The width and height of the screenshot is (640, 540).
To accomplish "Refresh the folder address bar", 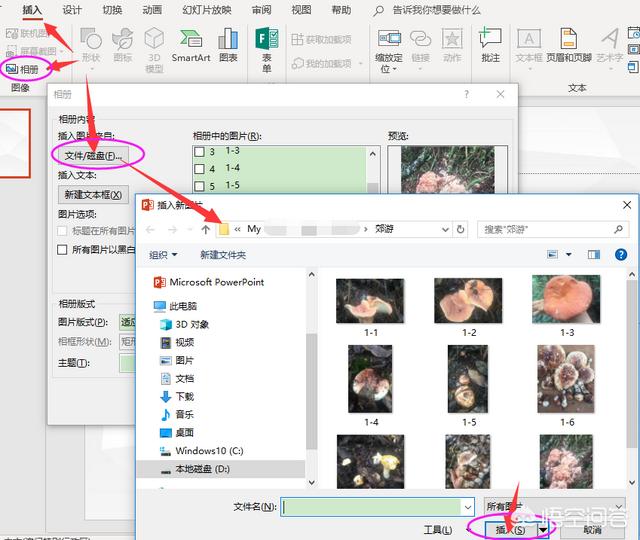I will [460, 229].
